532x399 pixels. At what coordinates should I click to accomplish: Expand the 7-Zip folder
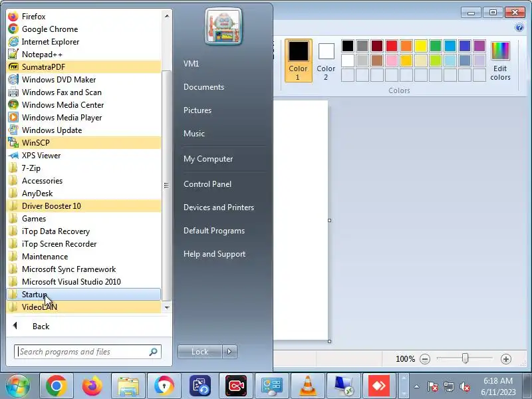click(x=84, y=168)
